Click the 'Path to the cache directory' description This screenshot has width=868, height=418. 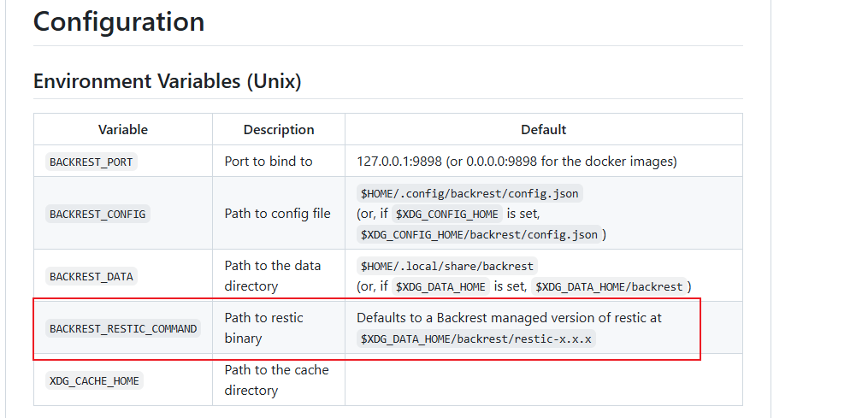(x=276, y=380)
